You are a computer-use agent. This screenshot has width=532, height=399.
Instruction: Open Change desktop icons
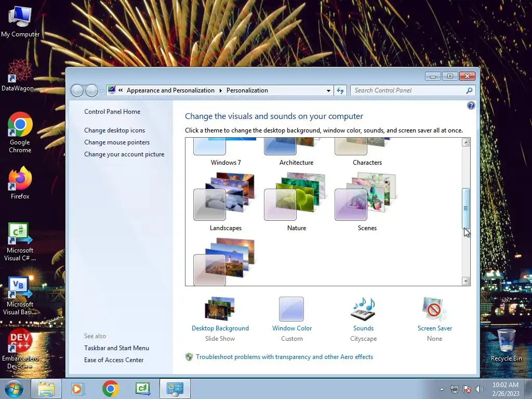click(x=114, y=130)
